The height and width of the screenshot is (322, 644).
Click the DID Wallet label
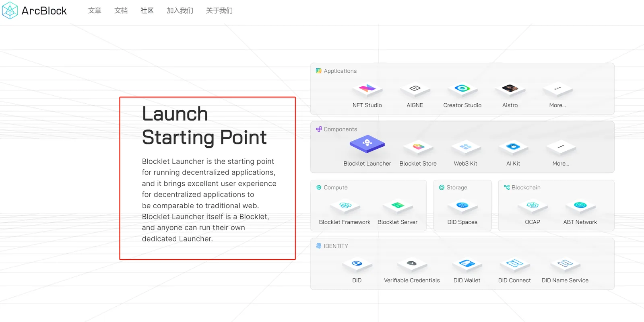point(467,280)
